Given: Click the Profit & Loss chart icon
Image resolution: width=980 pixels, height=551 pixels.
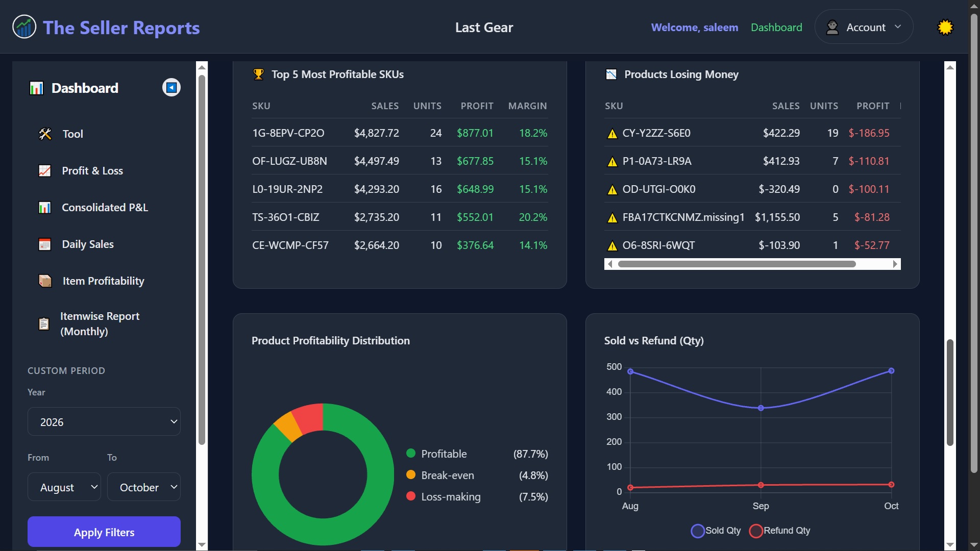Looking at the screenshot, I should click(x=45, y=171).
